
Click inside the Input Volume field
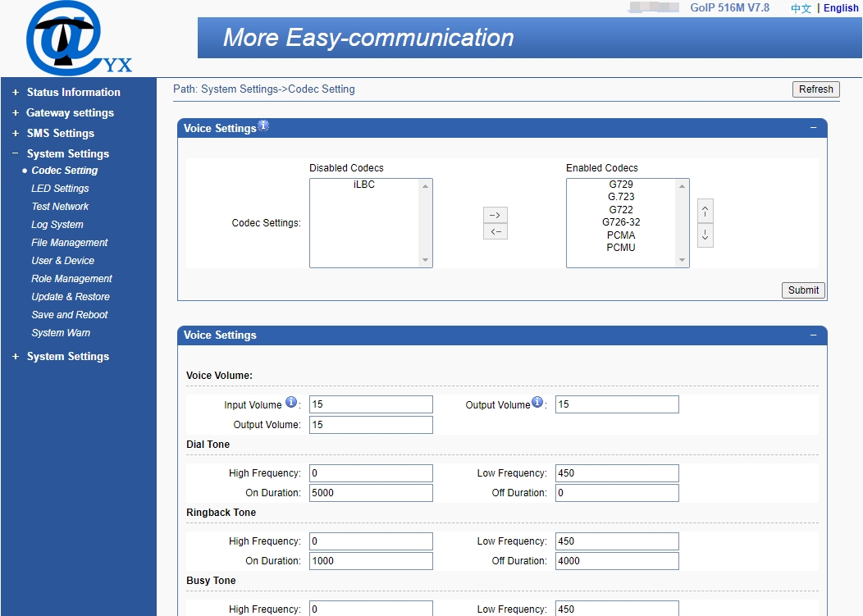pos(370,404)
